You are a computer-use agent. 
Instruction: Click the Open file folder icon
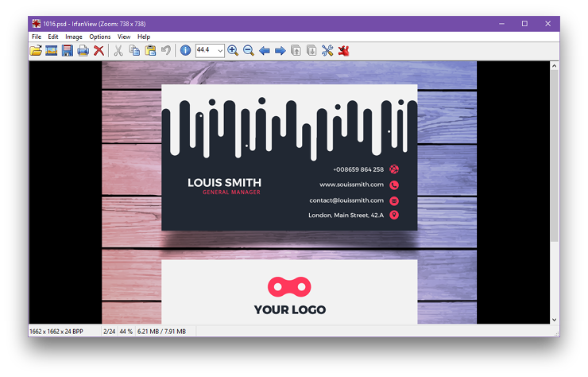pos(36,51)
